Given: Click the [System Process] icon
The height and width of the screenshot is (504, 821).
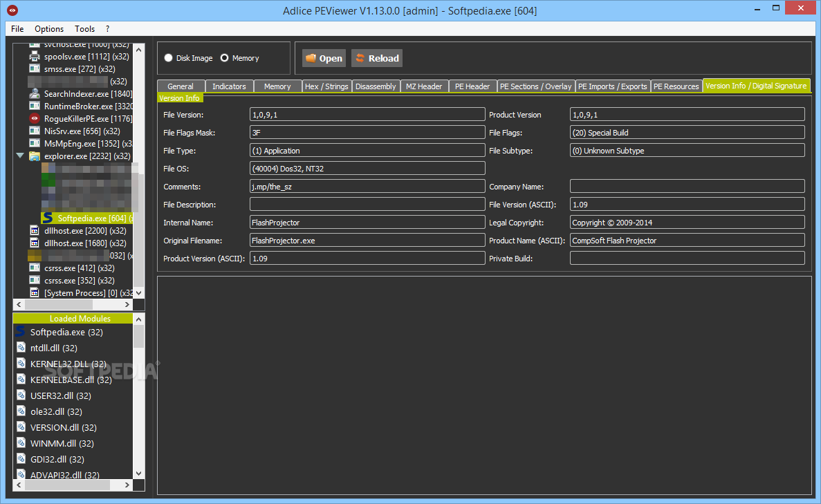Looking at the screenshot, I should tap(35, 292).
